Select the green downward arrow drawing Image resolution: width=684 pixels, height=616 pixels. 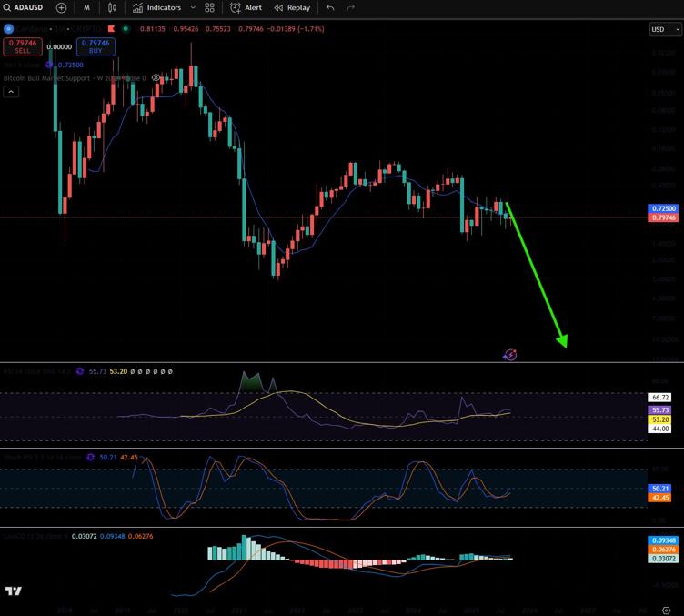537,274
